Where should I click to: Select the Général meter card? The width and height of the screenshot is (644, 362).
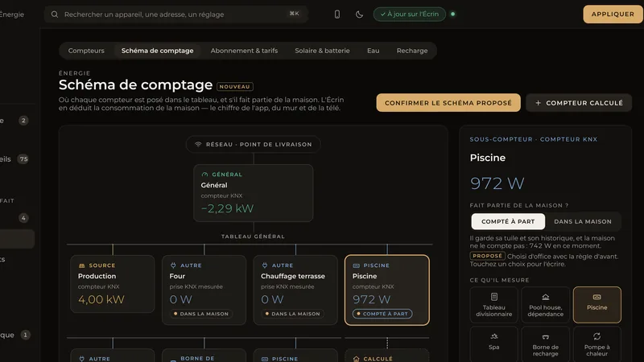coord(254,193)
